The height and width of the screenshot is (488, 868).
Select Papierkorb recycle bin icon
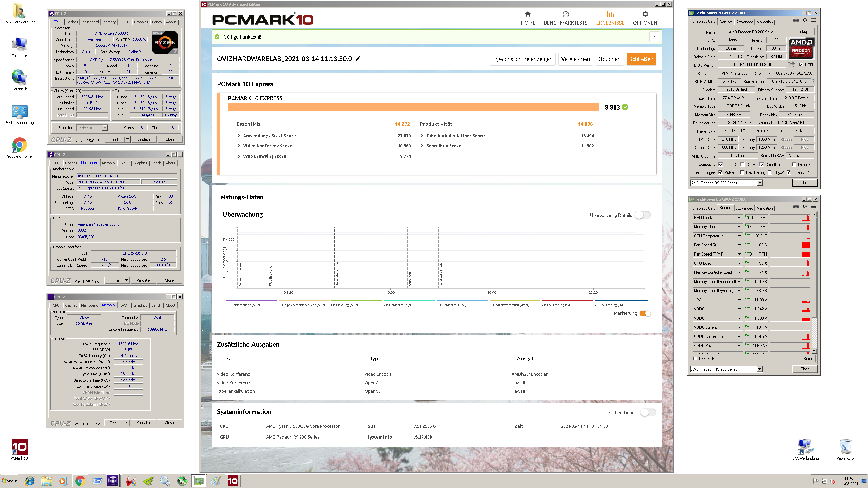pyautogui.click(x=845, y=449)
